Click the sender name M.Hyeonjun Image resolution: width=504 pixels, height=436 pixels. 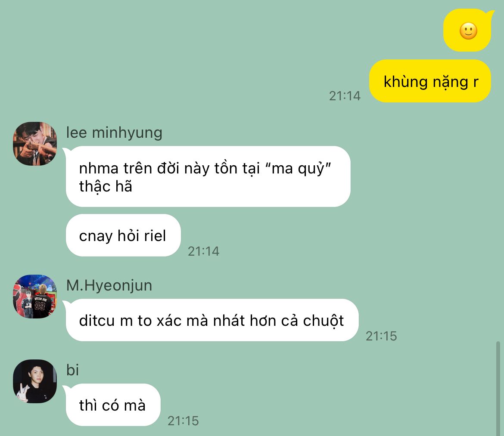pyautogui.click(x=109, y=285)
